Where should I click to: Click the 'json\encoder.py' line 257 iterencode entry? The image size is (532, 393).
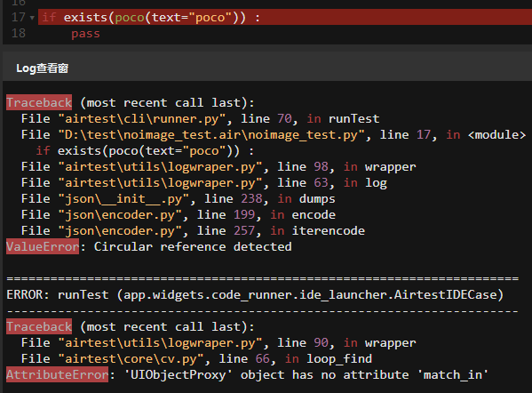(x=193, y=230)
